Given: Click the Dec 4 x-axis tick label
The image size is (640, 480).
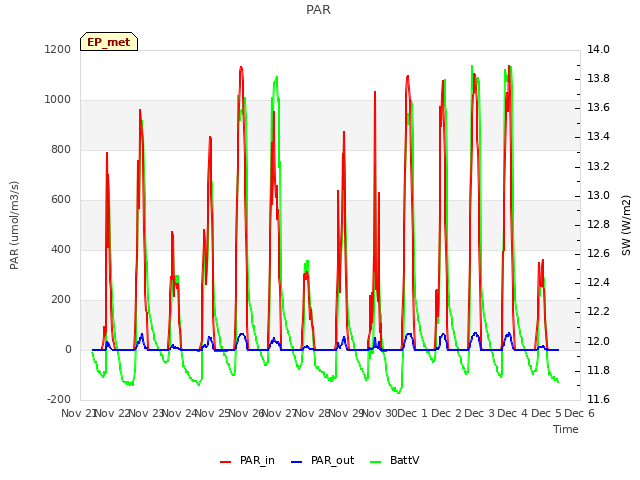Looking at the screenshot, I should coord(513,413).
